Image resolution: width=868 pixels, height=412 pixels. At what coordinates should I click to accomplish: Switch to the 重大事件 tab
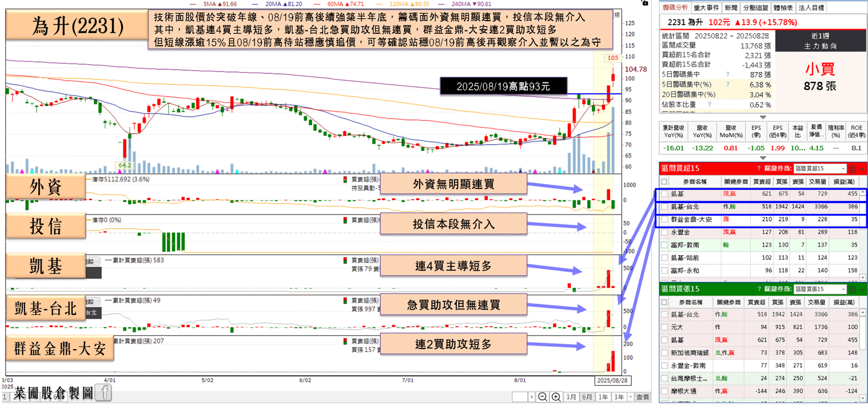[706, 8]
